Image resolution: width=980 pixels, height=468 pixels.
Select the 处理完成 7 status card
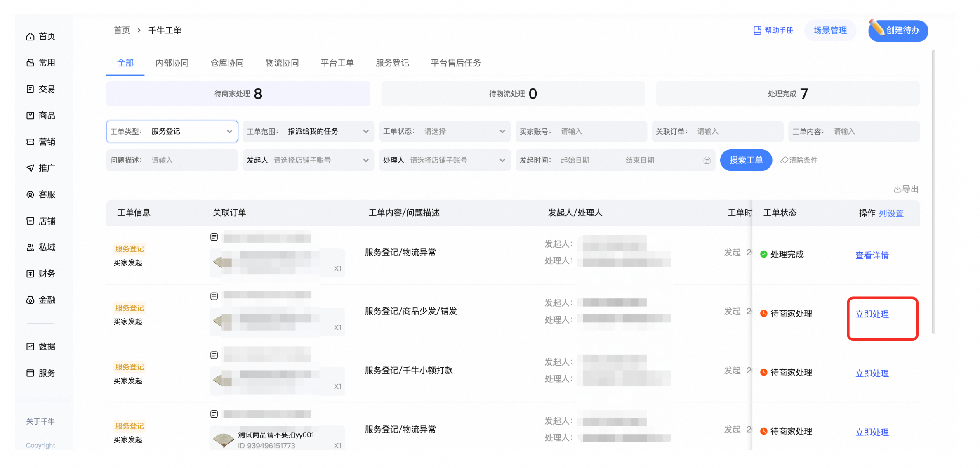[787, 94]
